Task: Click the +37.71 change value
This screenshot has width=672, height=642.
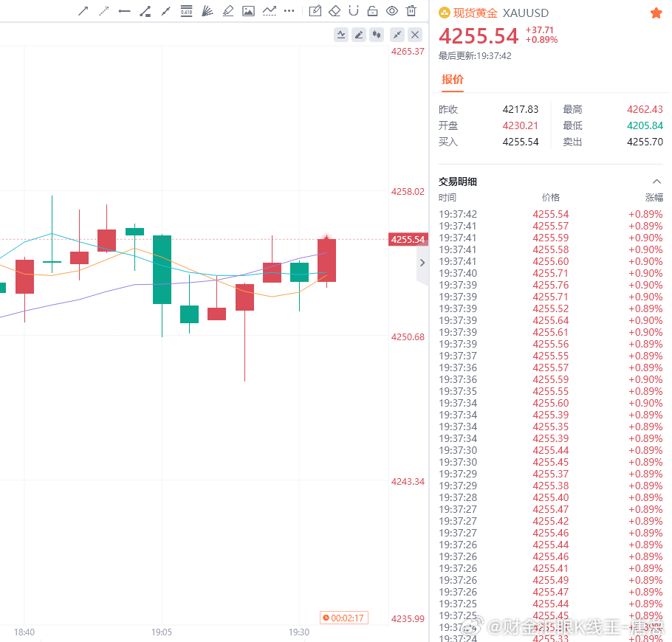Action: 540,30
